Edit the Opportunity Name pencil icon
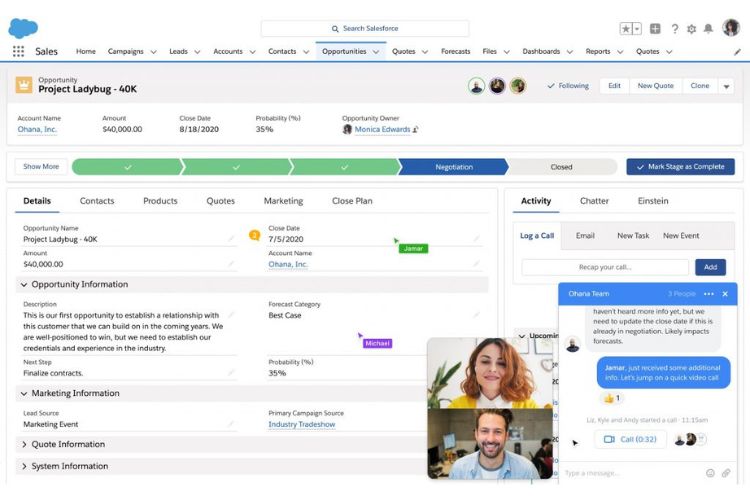The image size is (750, 500). click(232, 239)
